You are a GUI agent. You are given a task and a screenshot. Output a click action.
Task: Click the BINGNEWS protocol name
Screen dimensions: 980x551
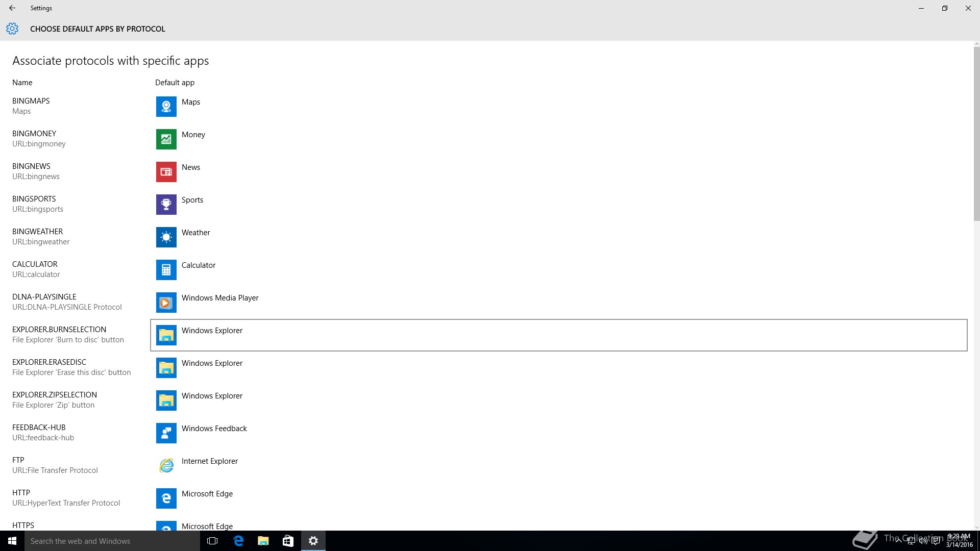[31, 166]
